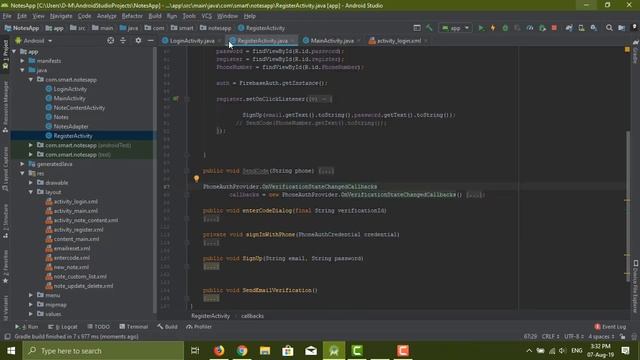640x360 pixels.
Task: Start debugging with the bug icon
Action: click(505, 28)
